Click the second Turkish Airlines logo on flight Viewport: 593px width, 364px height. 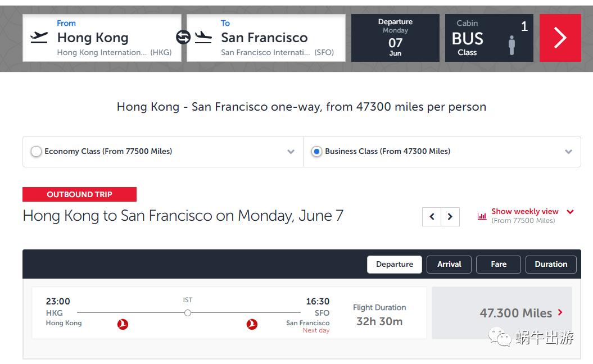pos(252,324)
